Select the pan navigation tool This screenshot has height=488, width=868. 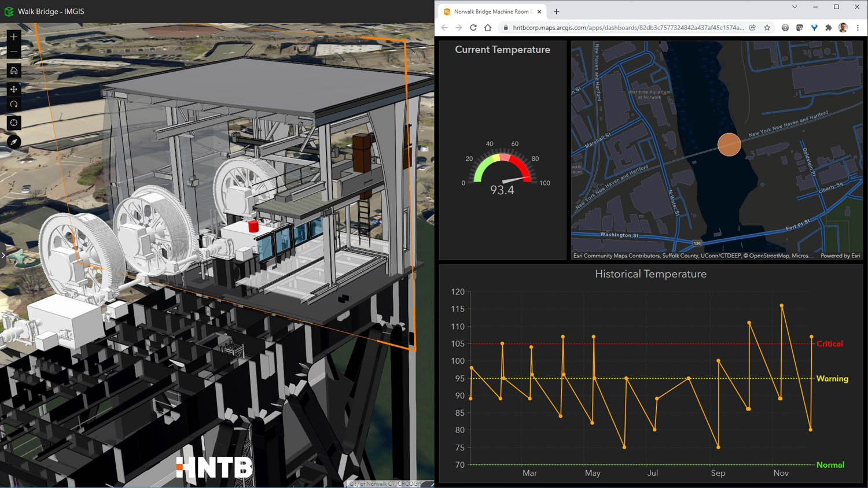tap(14, 89)
